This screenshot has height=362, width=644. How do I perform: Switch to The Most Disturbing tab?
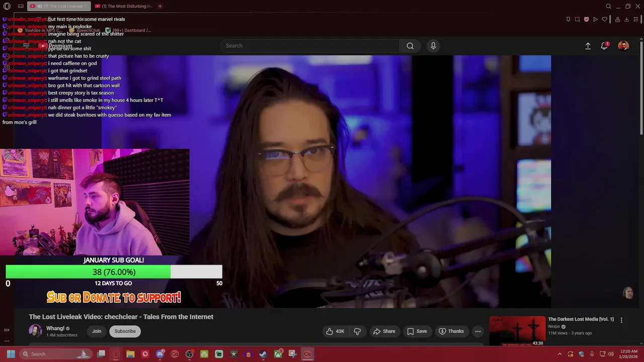pyautogui.click(x=124, y=6)
